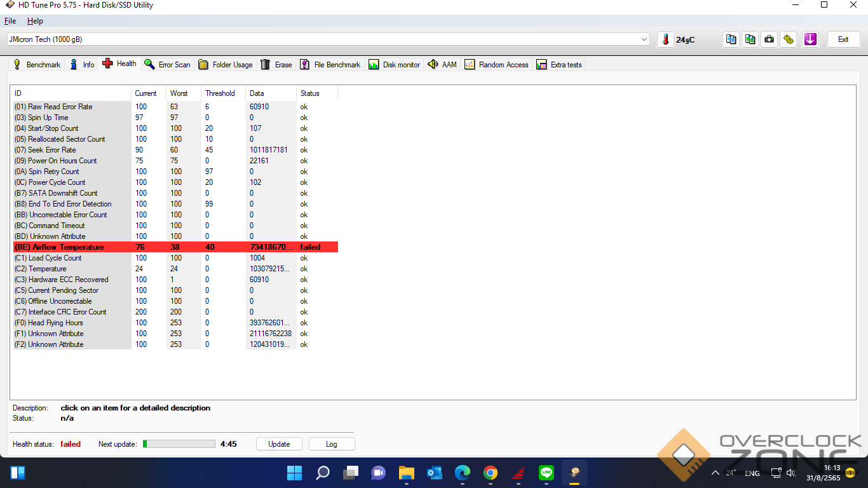
Task: Open File Explorer from the taskbar
Action: (x=407, y=473)
